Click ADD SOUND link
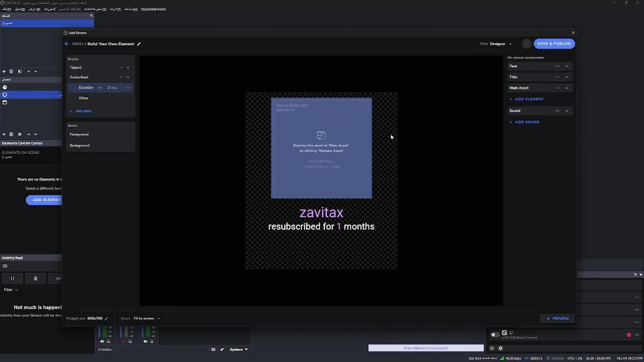644x362 pixels. click(524, 122)
